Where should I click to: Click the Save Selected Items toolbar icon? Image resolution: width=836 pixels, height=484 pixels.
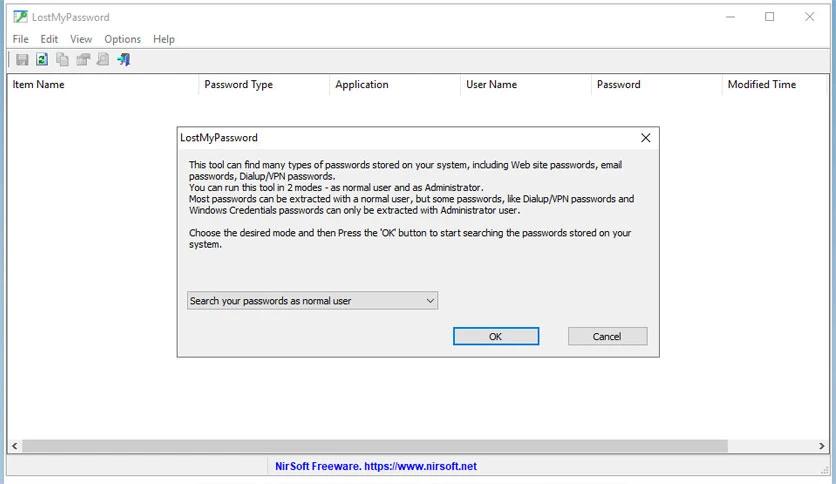pyautogui.click(x=22, y=60)
